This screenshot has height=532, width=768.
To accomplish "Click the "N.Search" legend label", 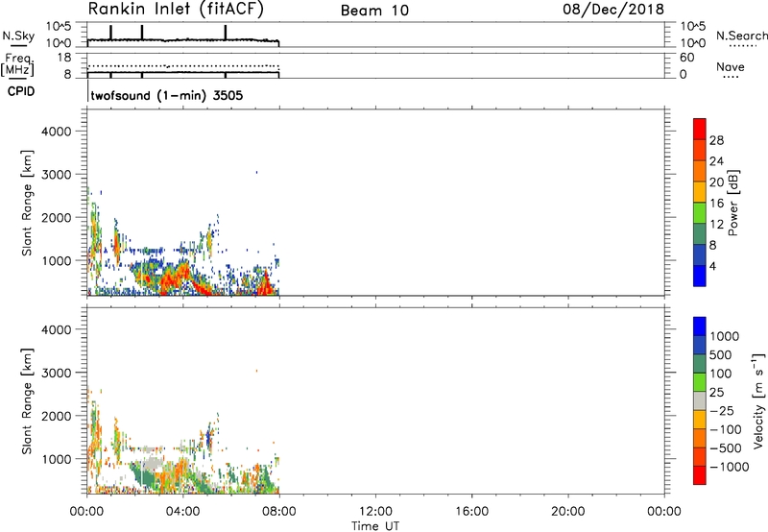I will point(741,36).
